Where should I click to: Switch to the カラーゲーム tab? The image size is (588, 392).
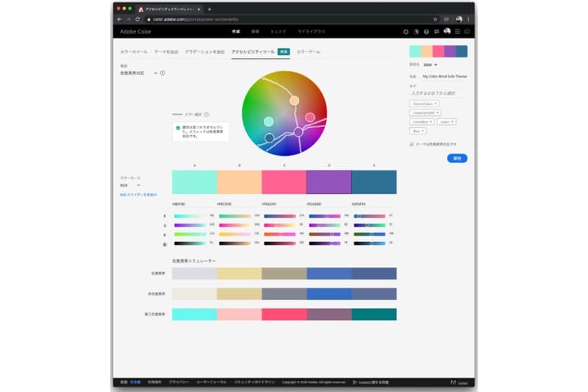(309, 51)
